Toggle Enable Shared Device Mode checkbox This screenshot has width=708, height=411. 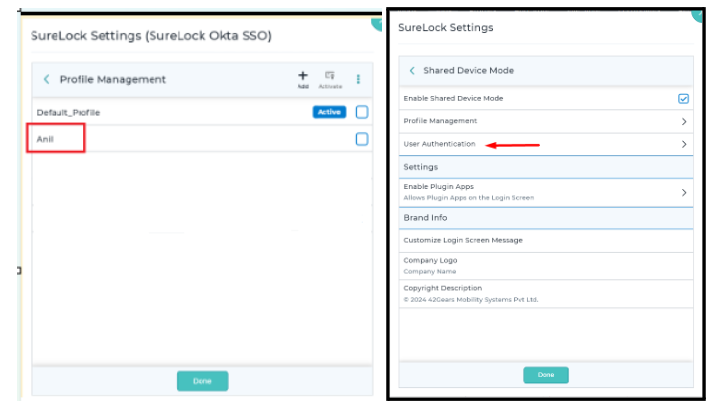683,98
